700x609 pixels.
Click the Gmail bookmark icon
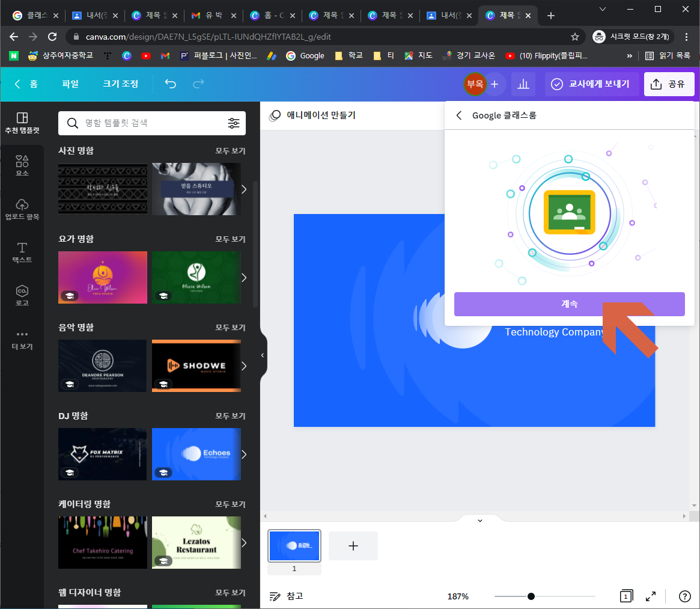[x=165, y=56]
